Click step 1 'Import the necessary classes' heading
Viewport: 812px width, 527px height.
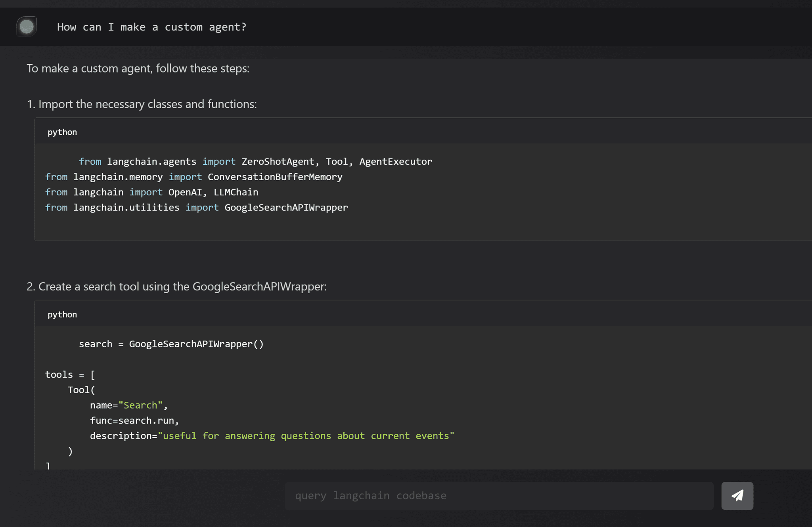click(142, 104)
